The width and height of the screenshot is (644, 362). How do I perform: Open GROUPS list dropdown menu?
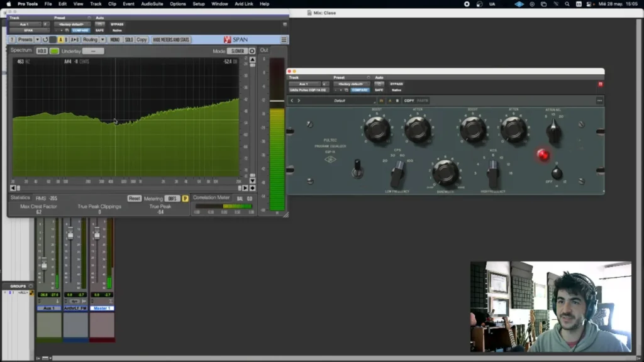pos(31,286)
